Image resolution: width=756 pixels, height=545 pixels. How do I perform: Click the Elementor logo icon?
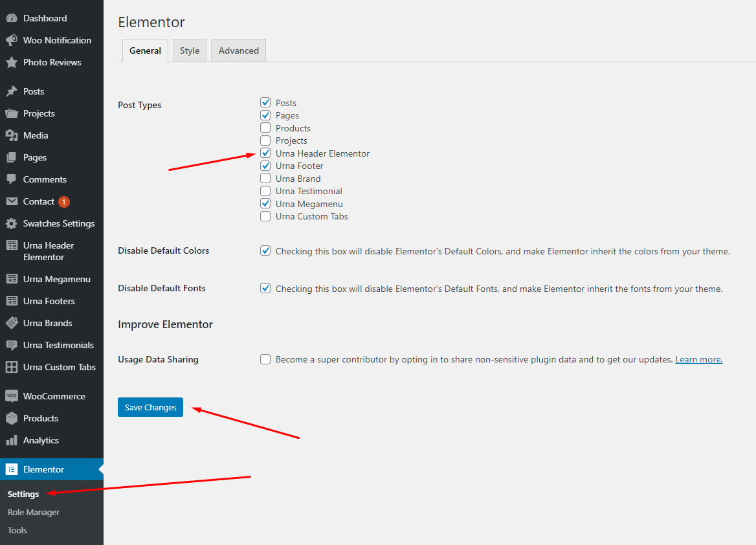[x=12, y=469]
